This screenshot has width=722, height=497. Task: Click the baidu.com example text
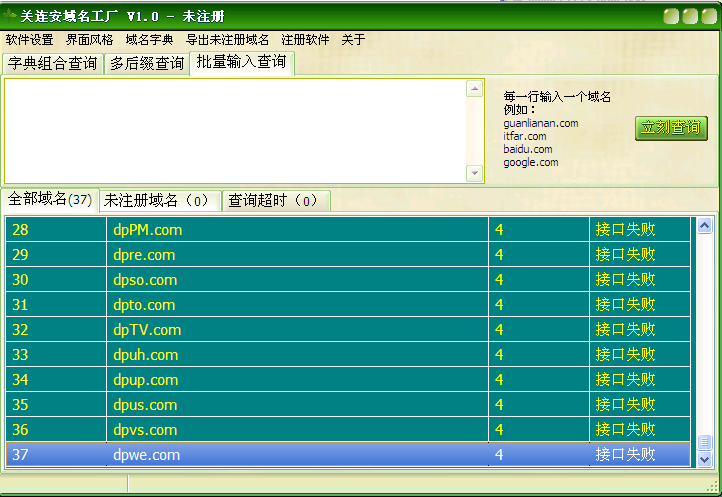point(528,149)
